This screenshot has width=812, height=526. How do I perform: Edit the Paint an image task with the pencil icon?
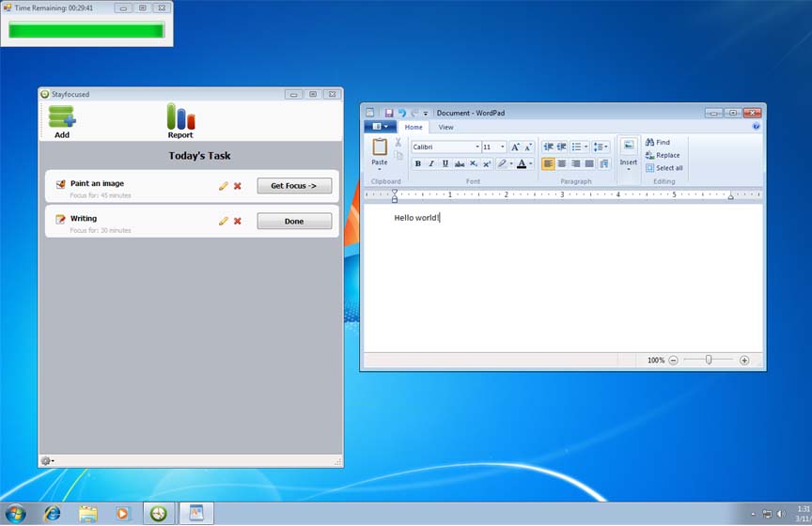[x=223, y=186]
